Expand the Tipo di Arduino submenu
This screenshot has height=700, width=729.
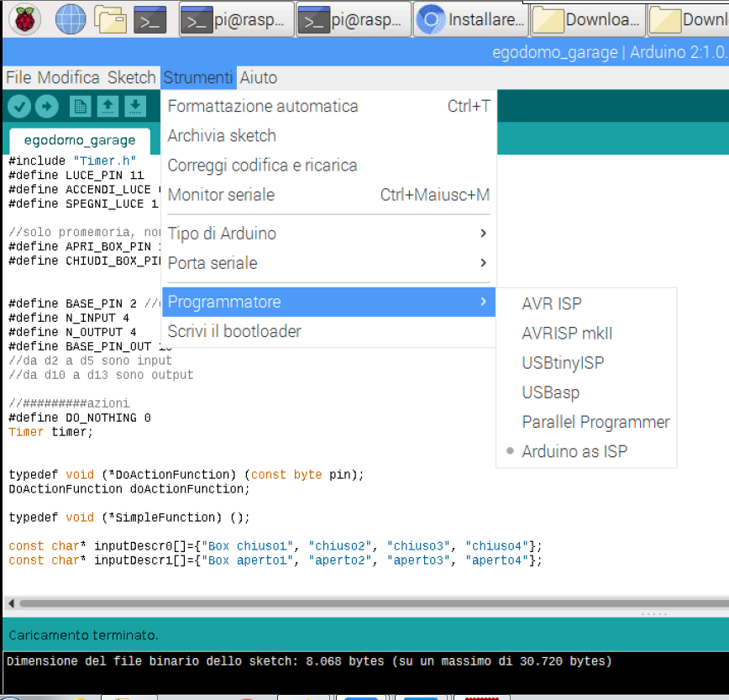tap(328, 234)
